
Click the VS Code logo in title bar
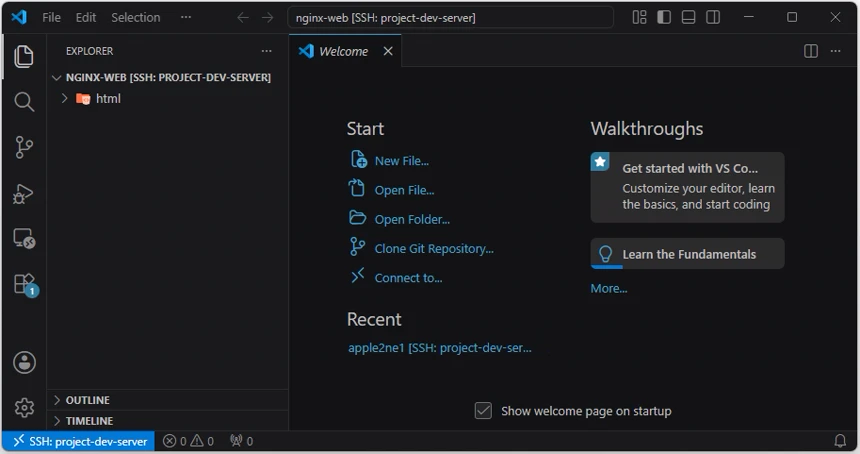19,17
